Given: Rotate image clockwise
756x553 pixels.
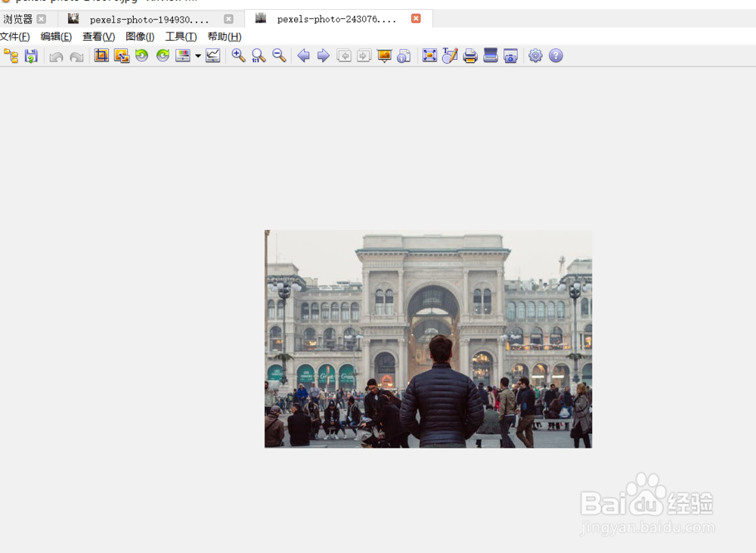Looking at the screenshot, I should 163,55.
